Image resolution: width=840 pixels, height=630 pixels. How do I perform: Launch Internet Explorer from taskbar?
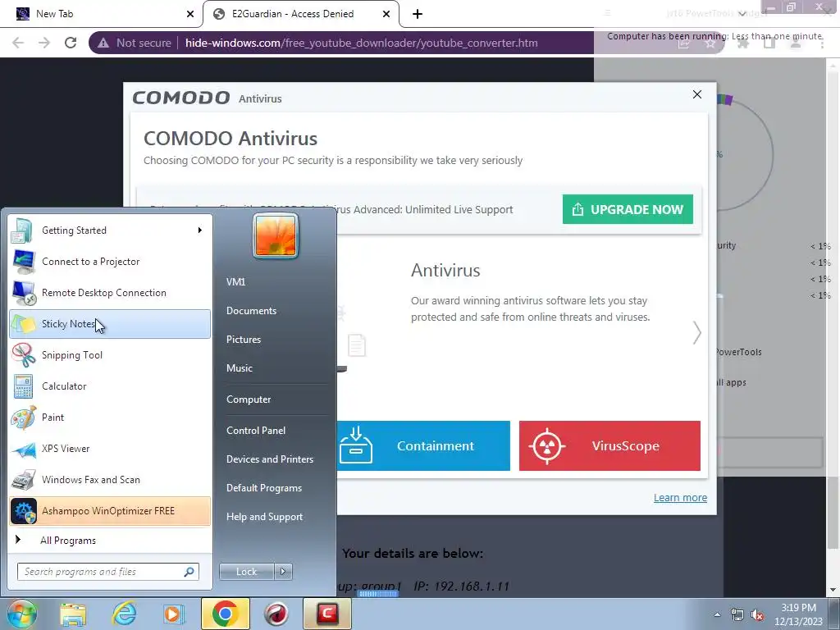coord(125,614)
